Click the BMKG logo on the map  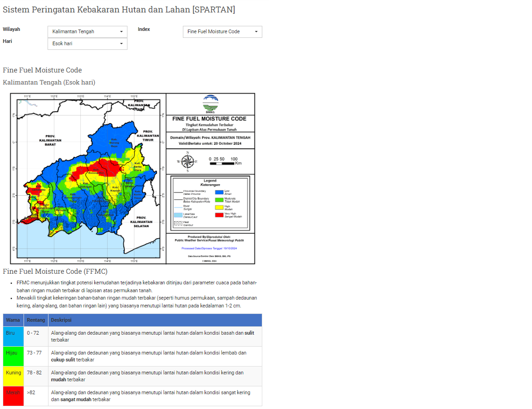point(211,104)
